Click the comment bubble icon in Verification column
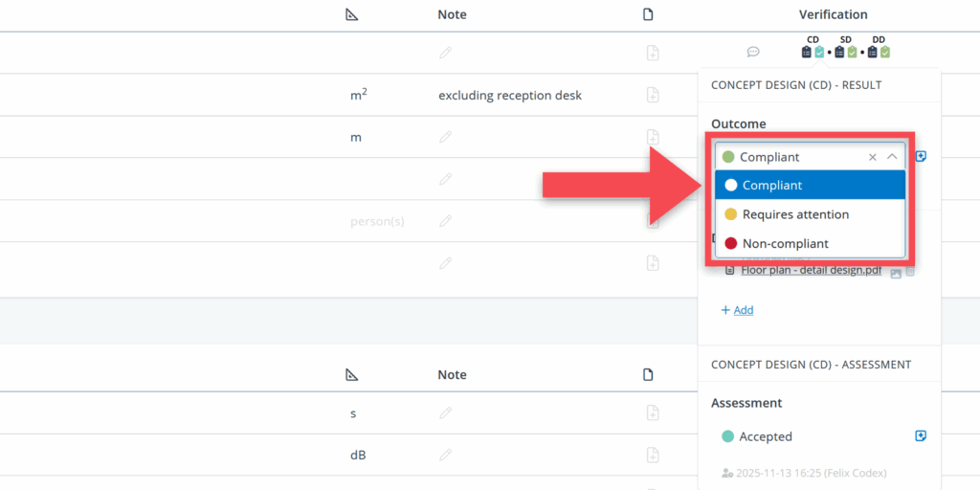 [753, 53]
